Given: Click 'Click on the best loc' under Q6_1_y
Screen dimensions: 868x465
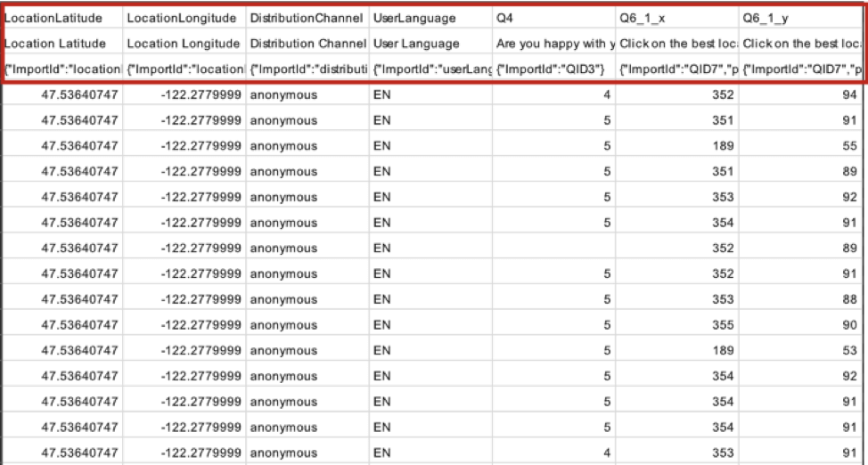Looking at the screenshot, I should point(800,44).
